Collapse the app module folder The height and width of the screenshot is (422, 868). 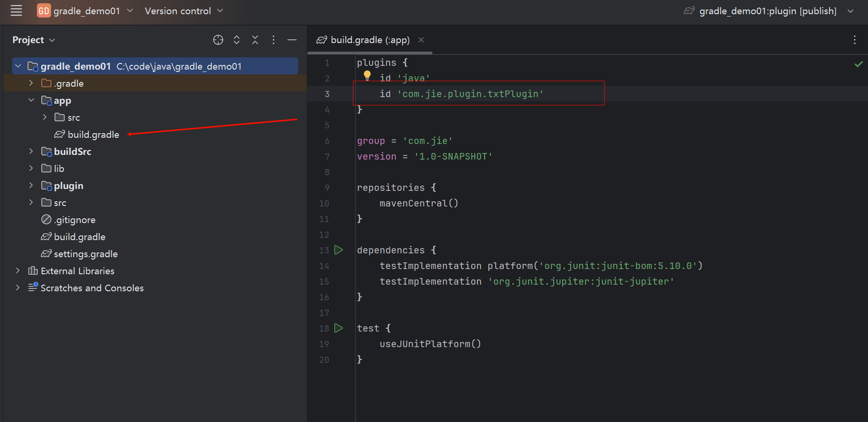click(31, 100)
